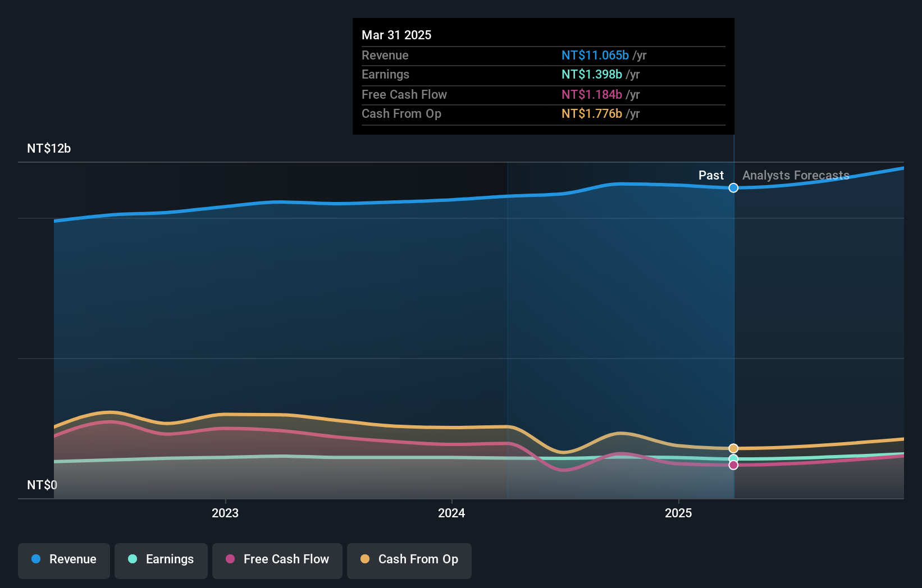922x588 pixels.
Task: Click the teal Earnings data point marker
Action: click(733, 459)
